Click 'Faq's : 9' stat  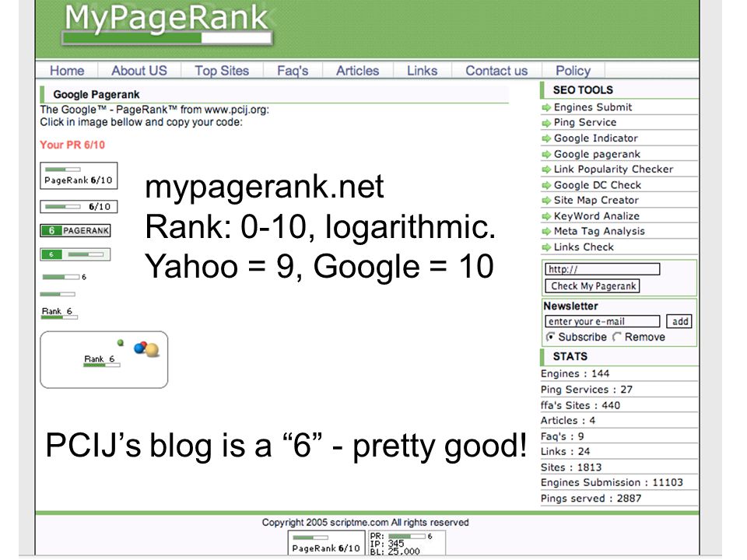click(562, 436)
